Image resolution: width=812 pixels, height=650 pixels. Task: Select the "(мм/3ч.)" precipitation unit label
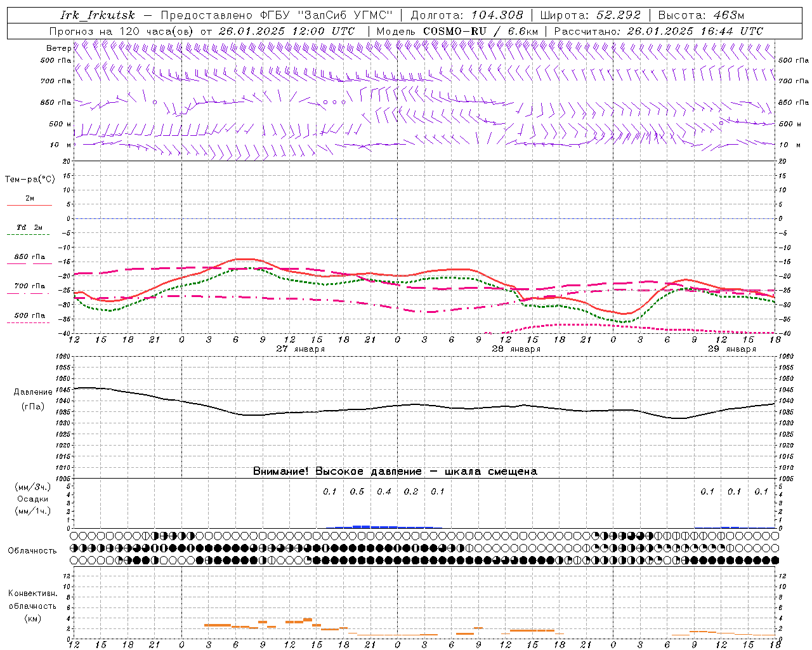33,487
